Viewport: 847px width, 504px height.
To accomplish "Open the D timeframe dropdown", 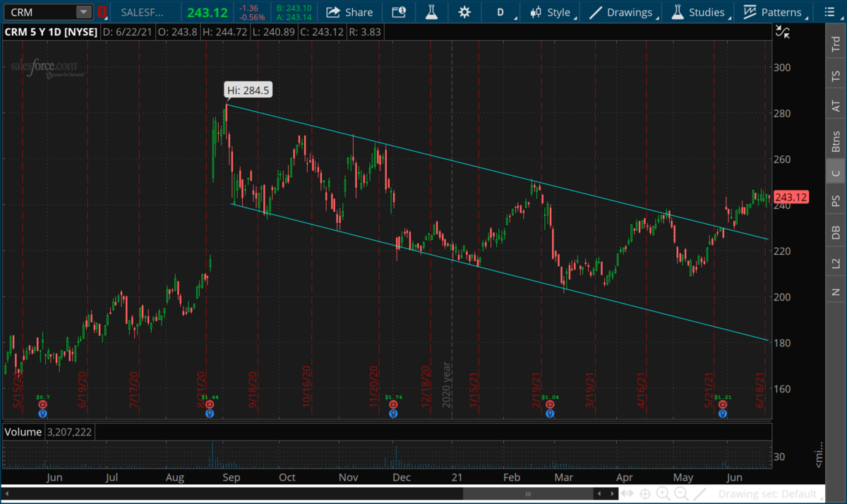I will tap(503, 12).
